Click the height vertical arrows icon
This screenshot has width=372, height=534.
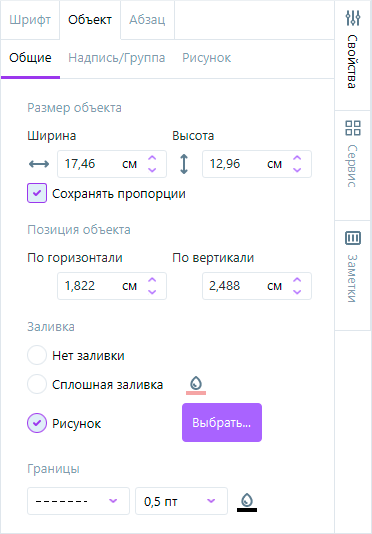(184, 164)
